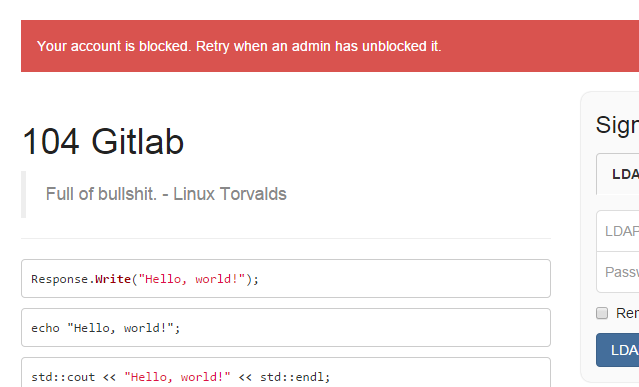Click the blocked account alert message text
The width and height of the screenshot is (639, 387).
click(x=239, y=46)
